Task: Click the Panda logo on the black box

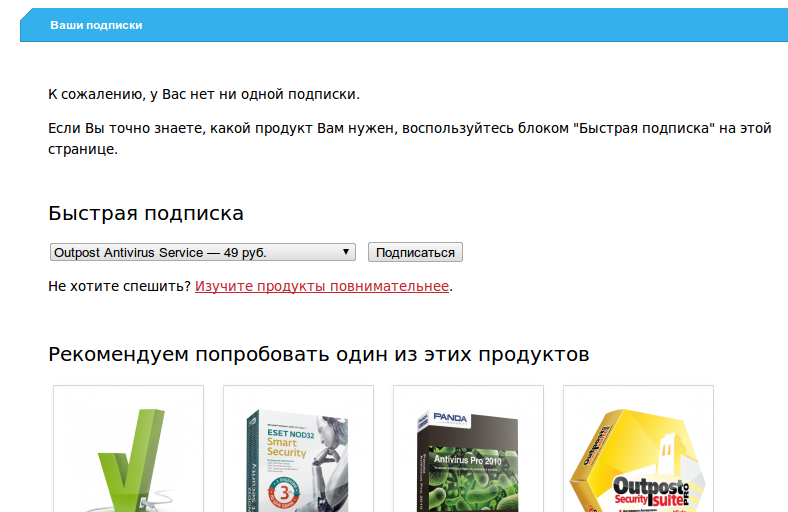Action: pyautogui.click(x=453, y=417)
